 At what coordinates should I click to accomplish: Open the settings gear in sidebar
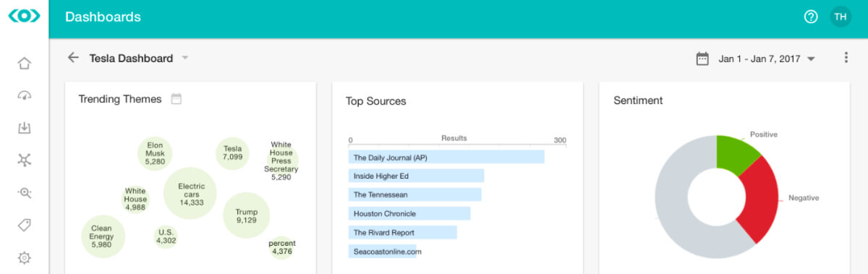click(24, 257)
